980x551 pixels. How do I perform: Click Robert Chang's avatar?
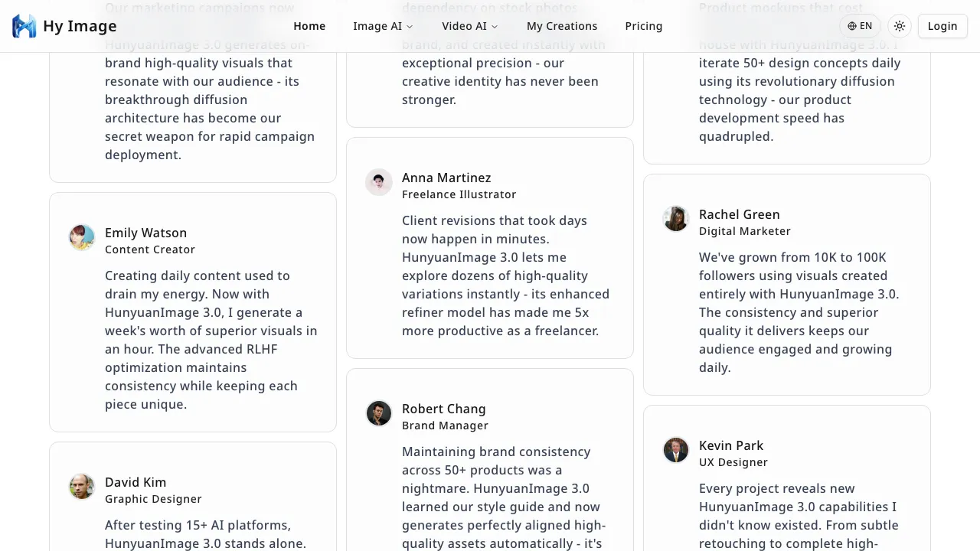379,413
